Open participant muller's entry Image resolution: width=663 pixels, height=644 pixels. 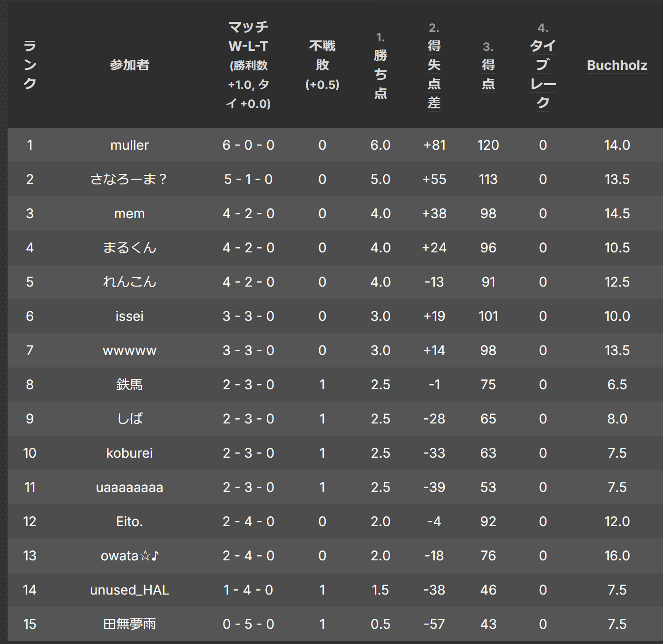click(x=129, y=145)
